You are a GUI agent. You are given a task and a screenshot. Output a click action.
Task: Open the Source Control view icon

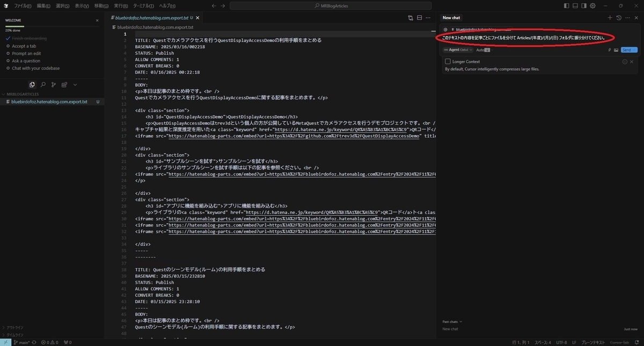pos(54,85)
